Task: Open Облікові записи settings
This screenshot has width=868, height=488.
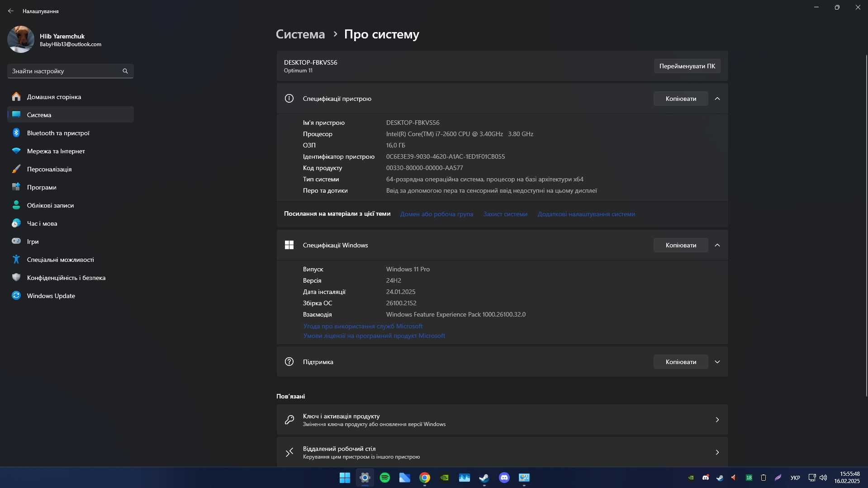Action: coord(70,205)
